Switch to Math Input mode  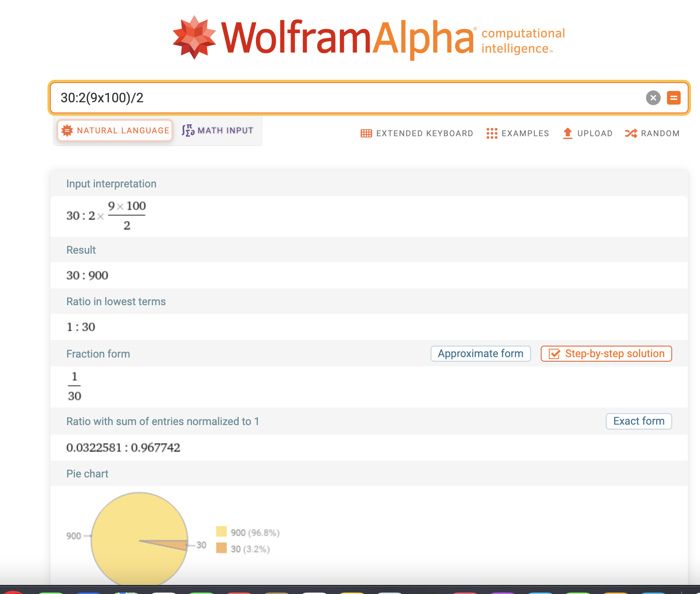point(218,130)
